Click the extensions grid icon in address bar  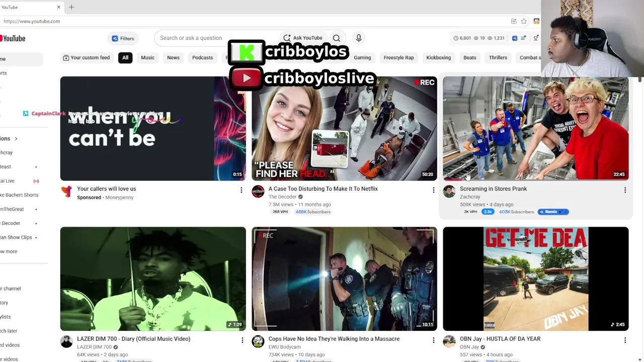514,21
